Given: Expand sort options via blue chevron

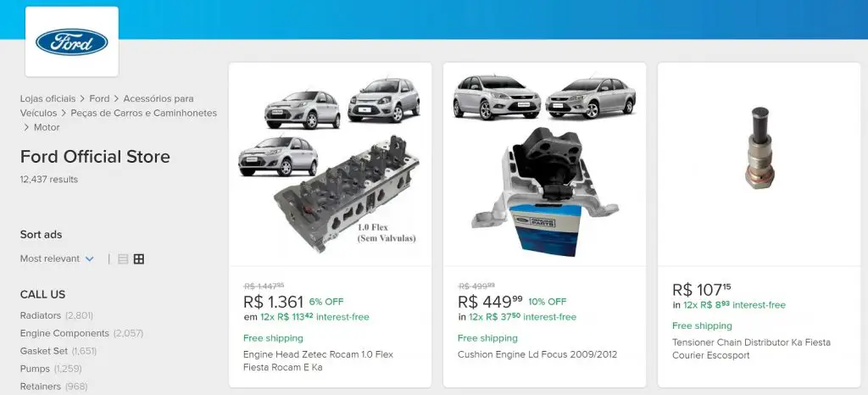Looking at the screenshot, I should pos(89,259).
